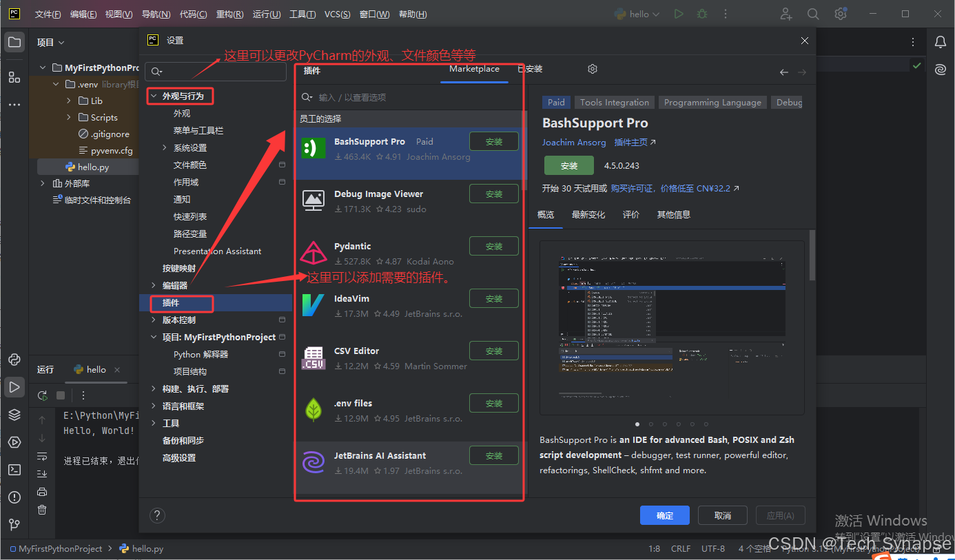Click the green Run hello icon
955x560 pixels.
pyautogui.click(x=679, y=14)
